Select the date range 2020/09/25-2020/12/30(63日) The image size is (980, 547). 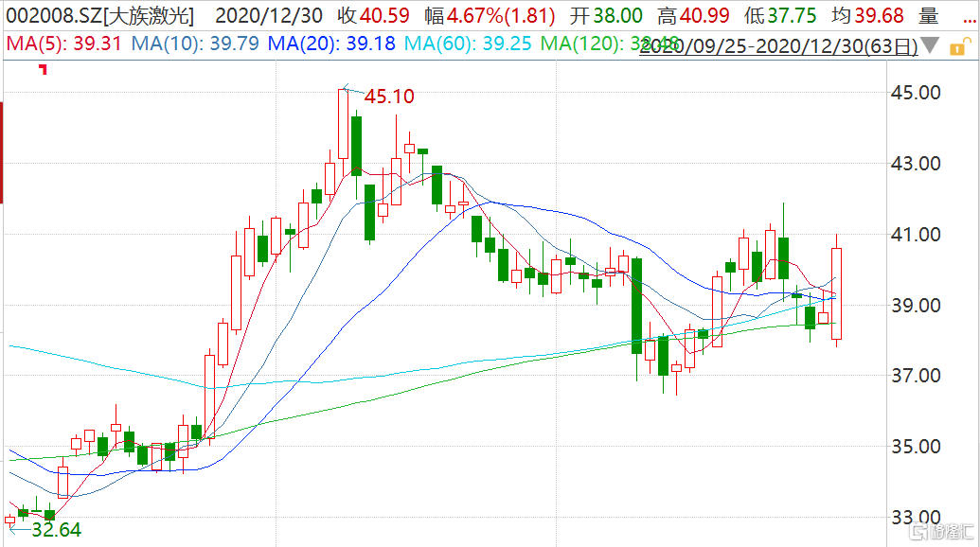(x=778, y=45)
